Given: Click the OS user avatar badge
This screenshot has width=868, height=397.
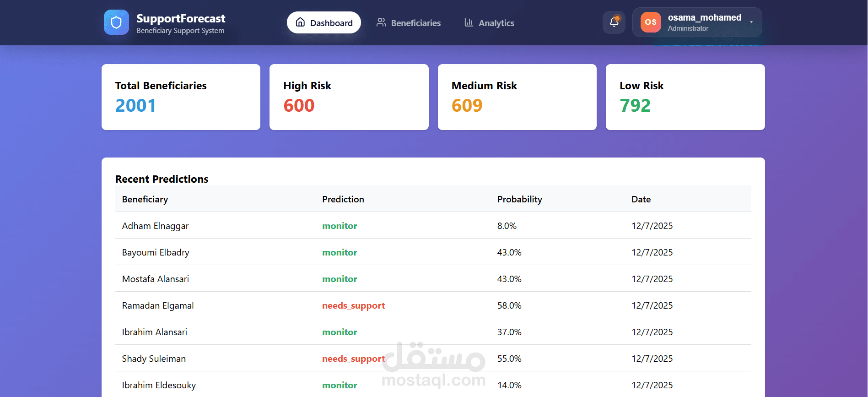Looking at the screenshot, I should [651, 22].
